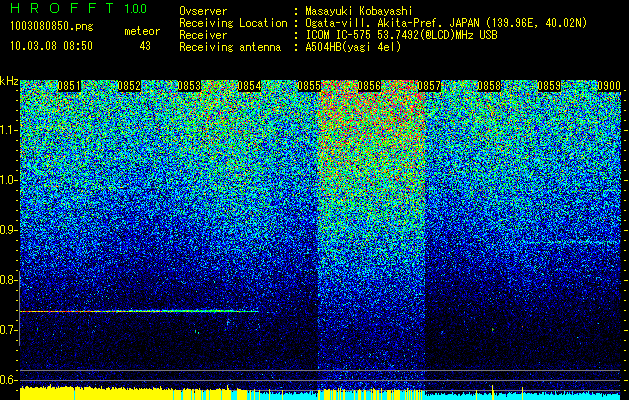The width and height of the screenshot is (629, 400).
Task: Click the 0858 time marker
Action: [489, 86]
